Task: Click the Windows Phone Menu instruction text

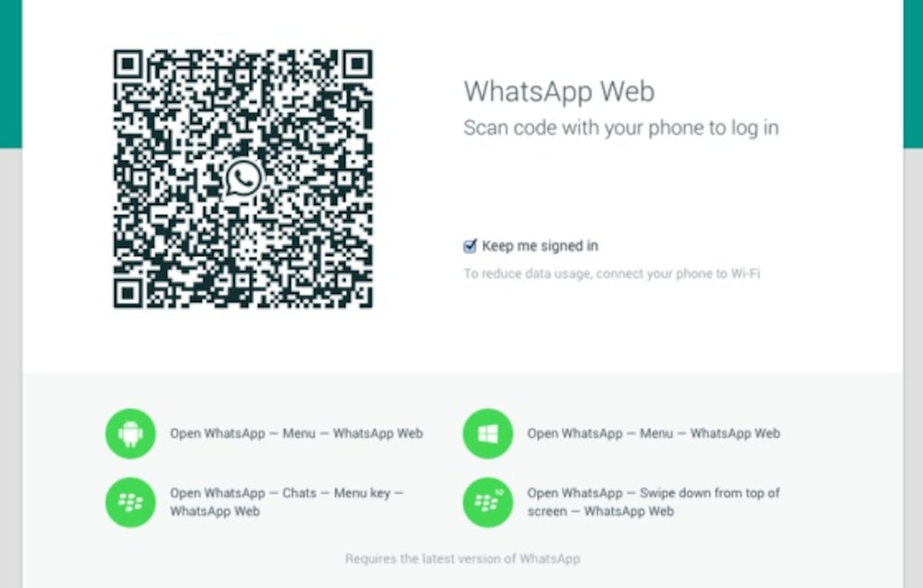Action: tap(654, 434)
